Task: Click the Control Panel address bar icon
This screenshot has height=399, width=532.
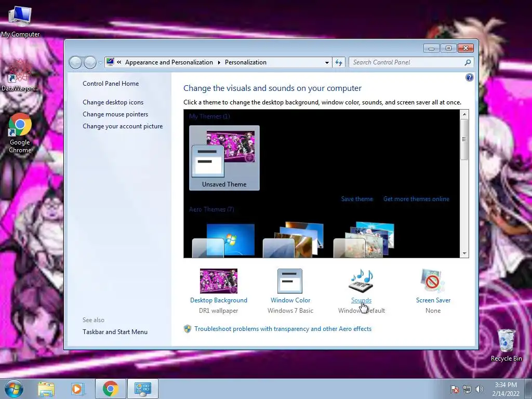Action: tap(110, 62)
